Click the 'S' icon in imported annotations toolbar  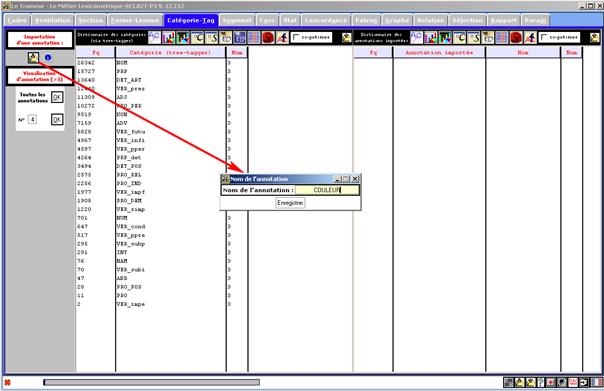[473, 37]
